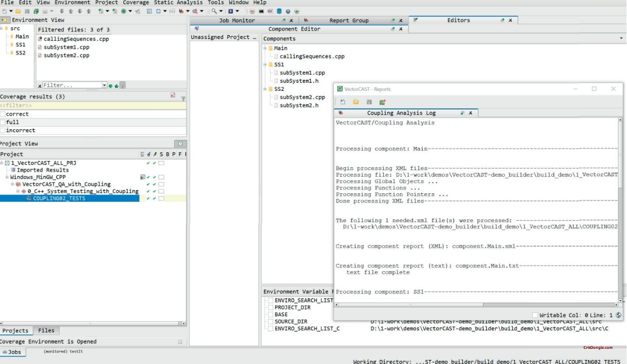The width and height of the screenshot is (627, 364).
Task: Check the BASE variable box
Action: 270,315
